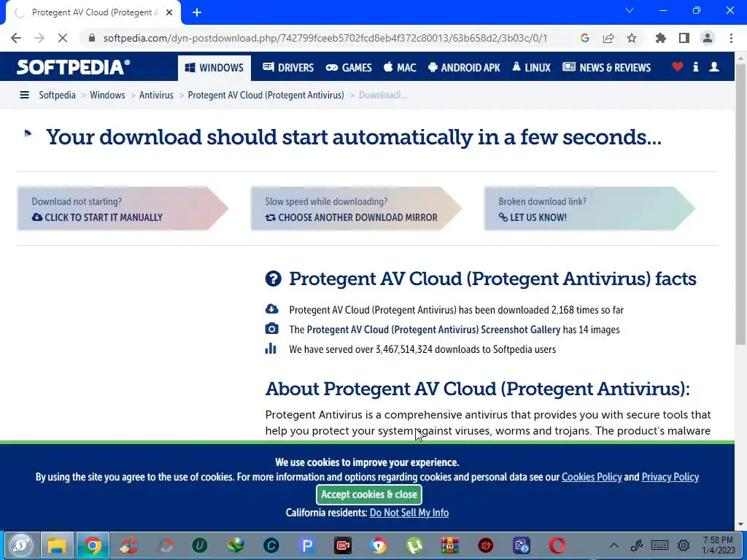Click the cloud download icon beside download count
The image size is (747, 560).
tap(272, 309)
